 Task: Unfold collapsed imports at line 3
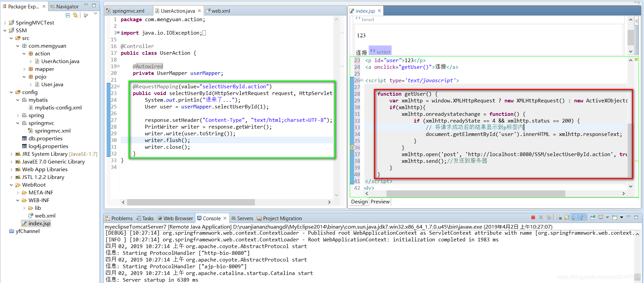(118, 33)
